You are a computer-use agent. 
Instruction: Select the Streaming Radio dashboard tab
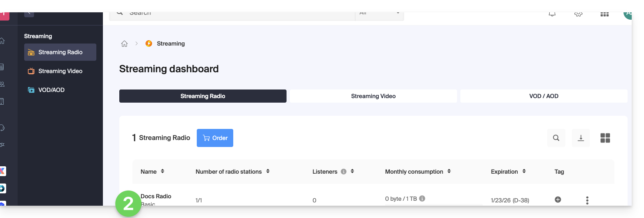pyautogui.click(x=203, y=96)
